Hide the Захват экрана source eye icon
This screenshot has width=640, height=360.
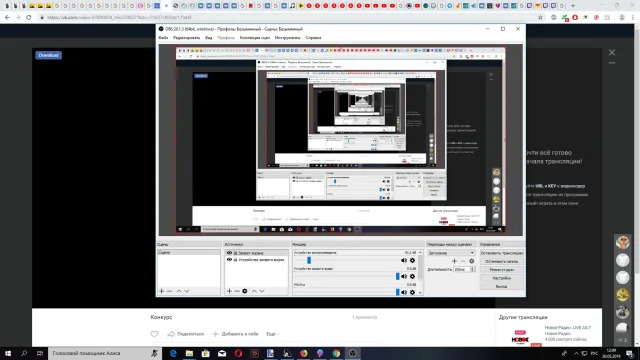[229, 253]
